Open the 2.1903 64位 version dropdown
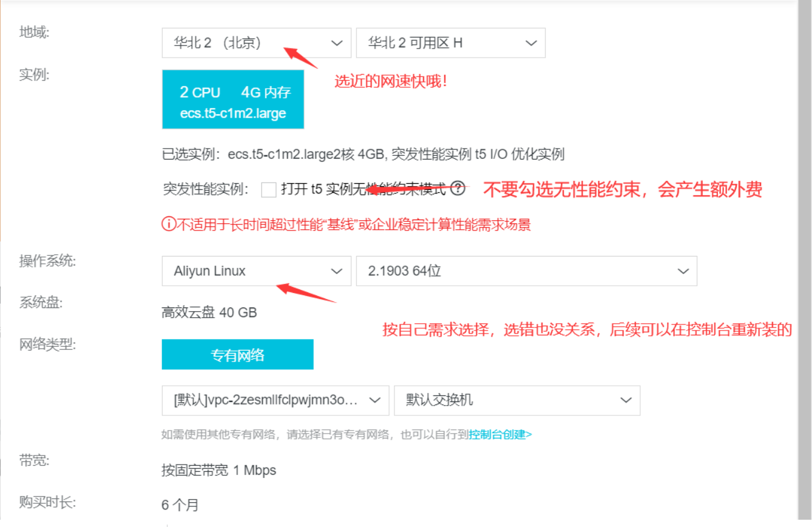The image size is (812, 527). [526, 271]
